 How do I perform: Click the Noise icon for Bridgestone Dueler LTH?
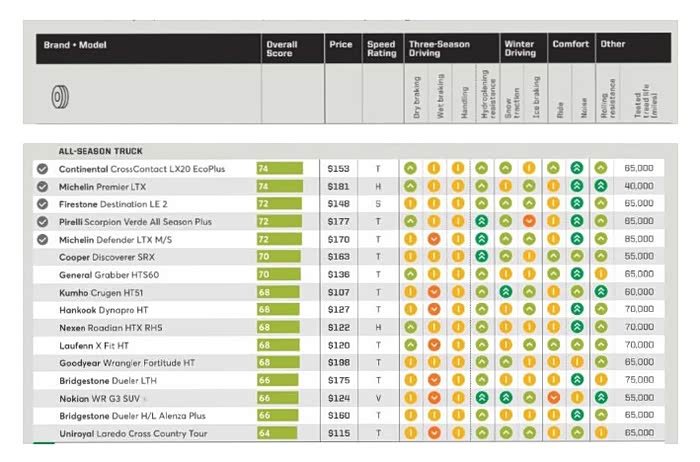(x=577, y=379)
